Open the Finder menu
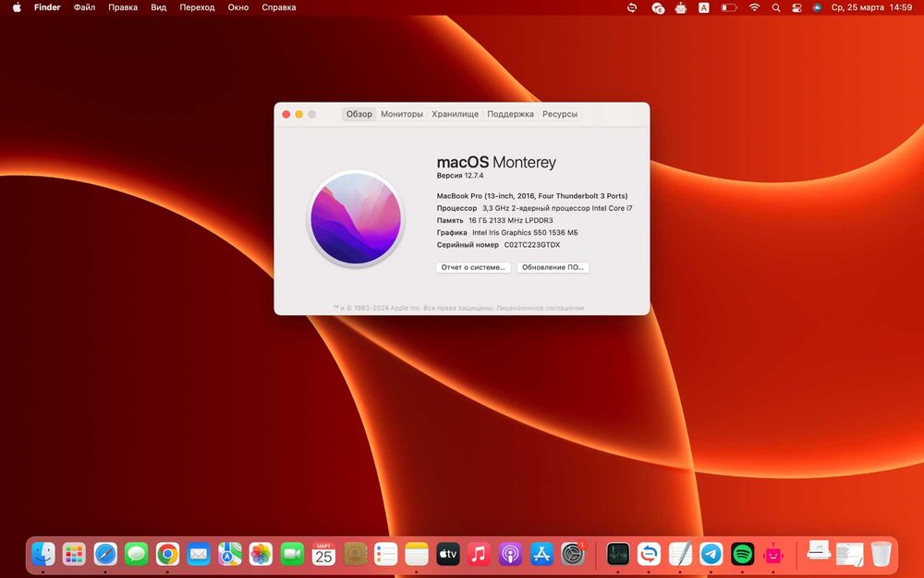Image resolution: width=924 pixels, height=578 pixels. (47, 7)
